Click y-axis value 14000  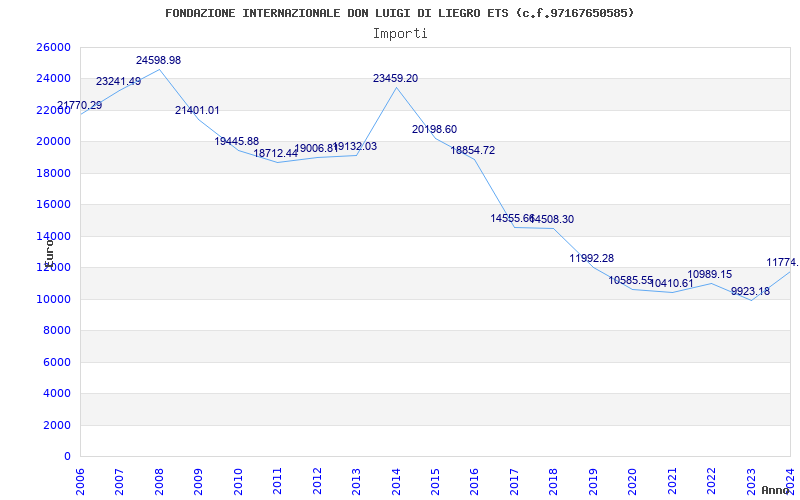coord(53,236)
